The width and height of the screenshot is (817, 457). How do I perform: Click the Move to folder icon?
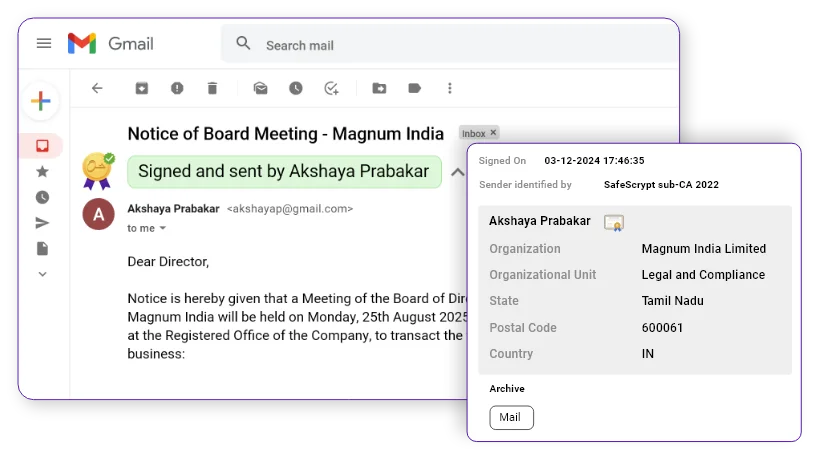tap(379, 88)
